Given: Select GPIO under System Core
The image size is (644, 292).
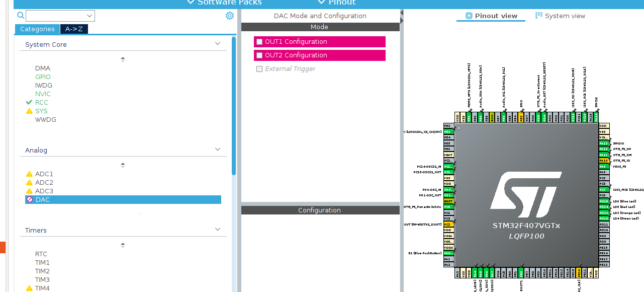Looking at the screenshot, I should tap(43, 77).
